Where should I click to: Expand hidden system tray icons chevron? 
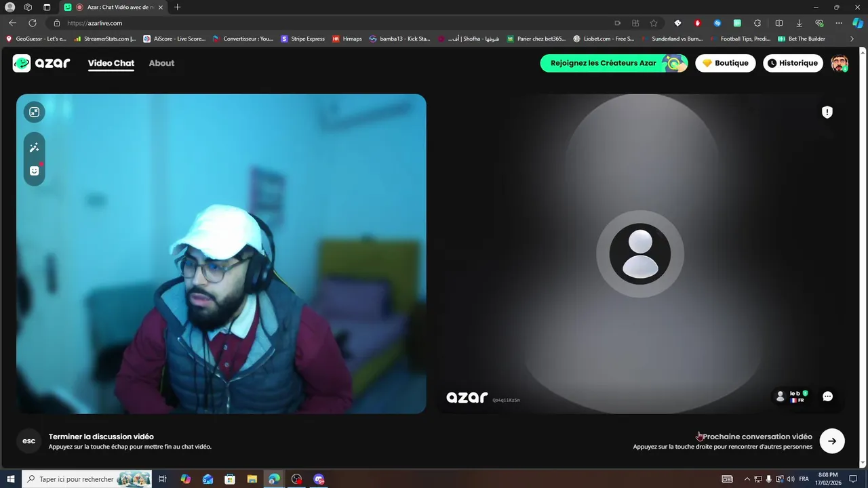pyautogui.click(x=747, y=479)
